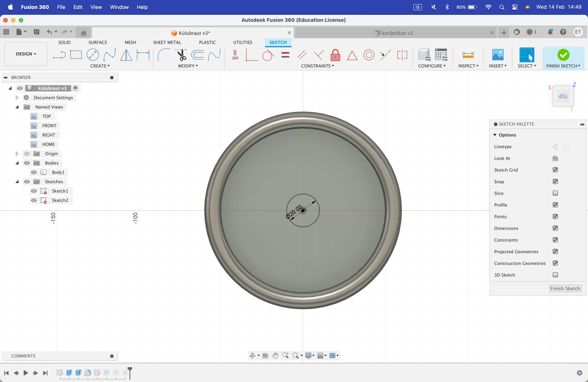Play the timeline
Viewport: 588px width, 382px height.
click(26, 373)
